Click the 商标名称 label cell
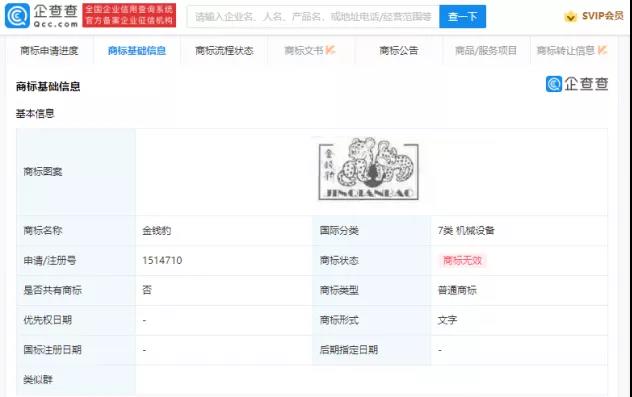The width and height of the screenshot is (632, 397). click(x=76, y=231)
